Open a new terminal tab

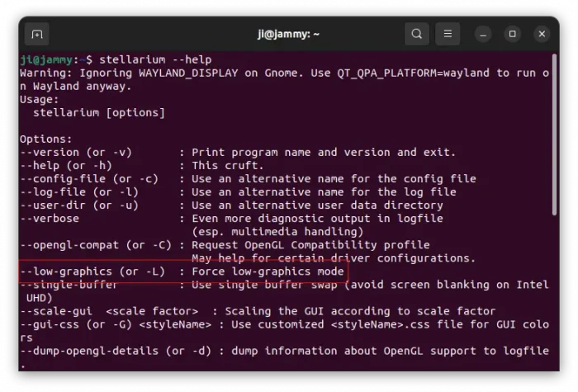point(36,34)
